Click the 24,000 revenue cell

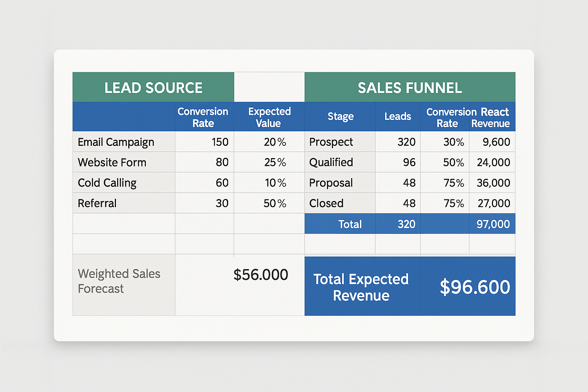492,162
